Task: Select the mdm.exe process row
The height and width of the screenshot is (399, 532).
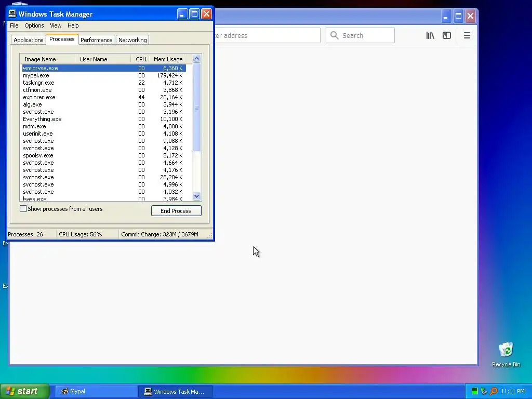Action: click(103, 126)
